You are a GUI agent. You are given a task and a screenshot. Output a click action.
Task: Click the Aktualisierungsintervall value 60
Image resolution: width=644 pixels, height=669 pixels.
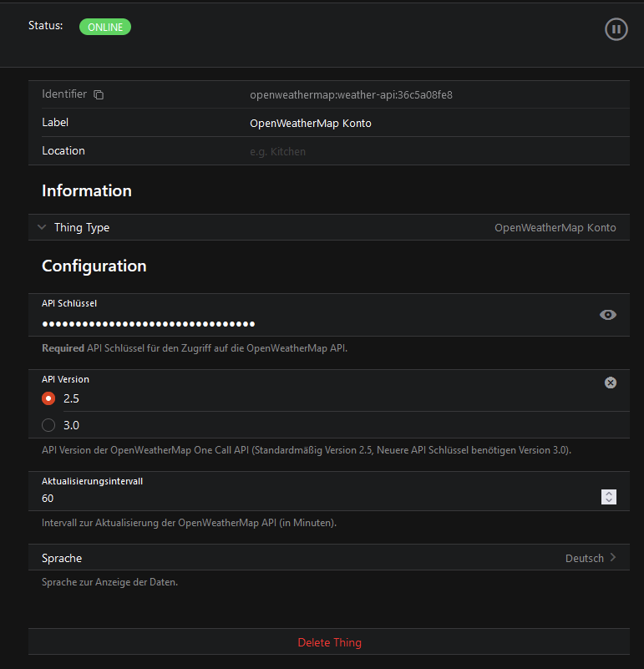(48, 499)
